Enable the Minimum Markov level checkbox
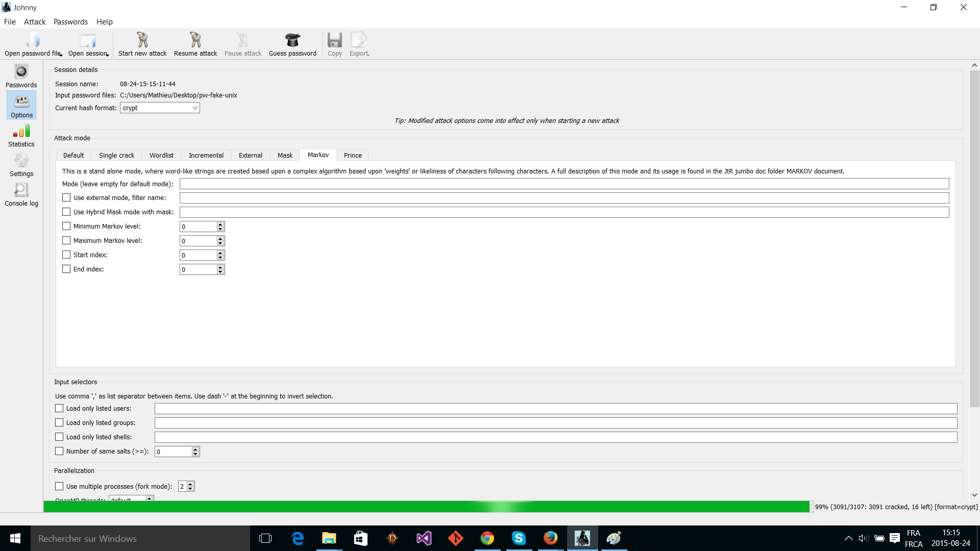This screenshot has width=980, height=551. [x=67, y=226]
